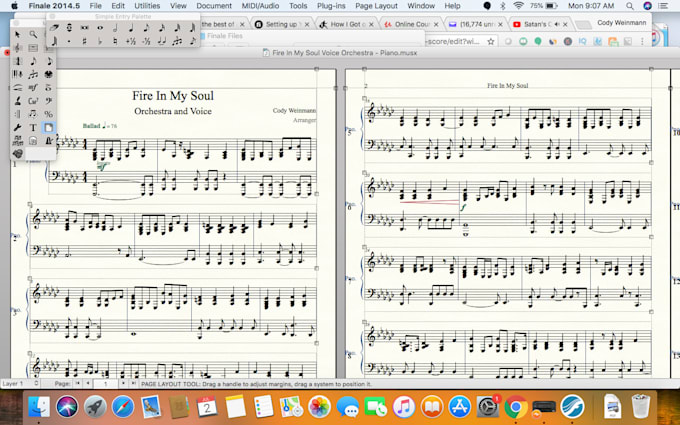Open the Wi-Fi status menu
Image resolution: width=680 pixels, height=425 pixels.
point(518,6)
